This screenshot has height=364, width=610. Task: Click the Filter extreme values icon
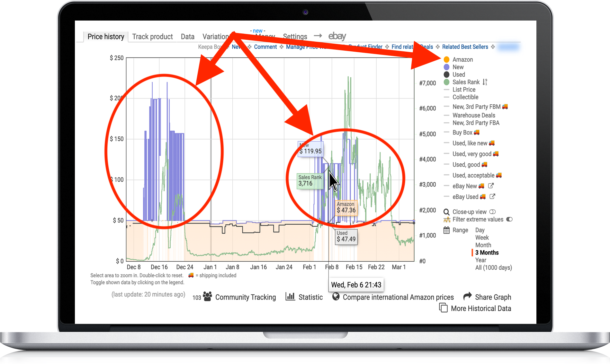point(447,220)
